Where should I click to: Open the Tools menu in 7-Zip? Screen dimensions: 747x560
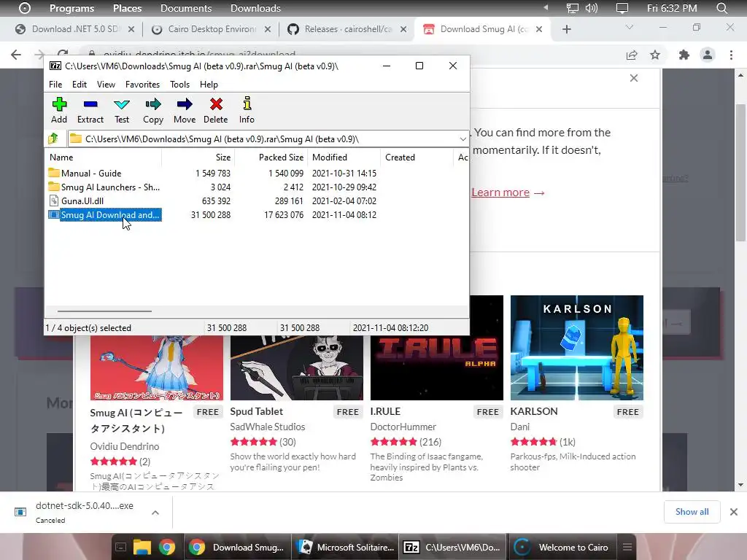[179, 85]
